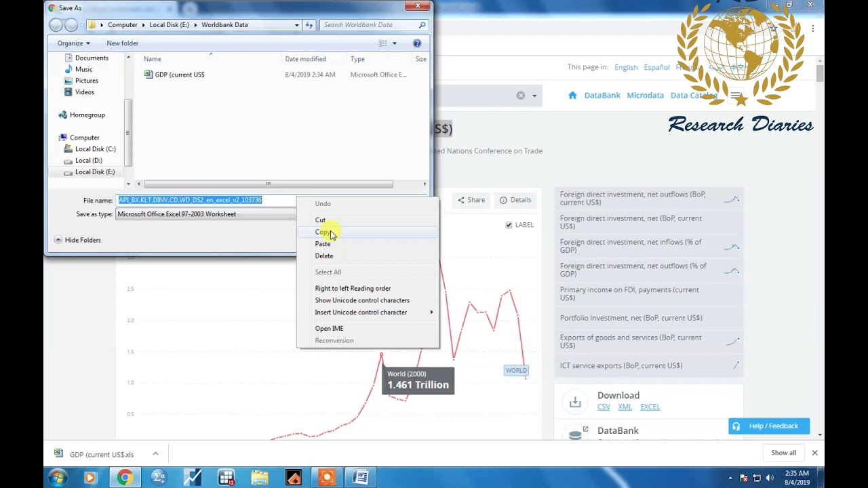Viewport: 868px width, 488px height.
Task: Click the Word icon in taskbar
Action: click(x=361, y=478)
